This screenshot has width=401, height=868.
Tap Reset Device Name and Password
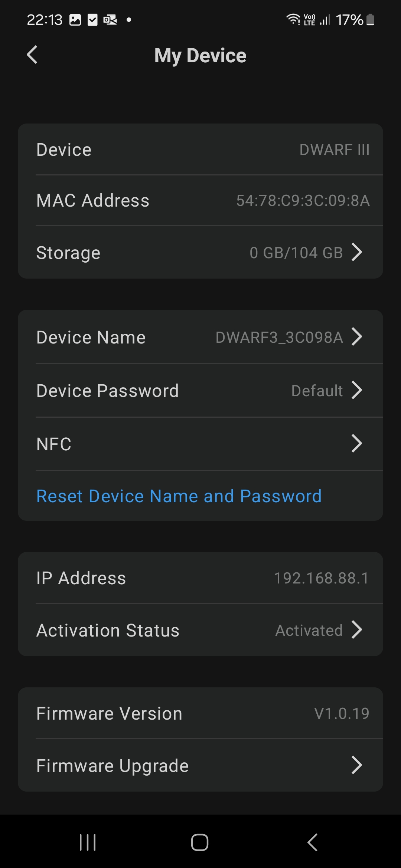(179, 496)
